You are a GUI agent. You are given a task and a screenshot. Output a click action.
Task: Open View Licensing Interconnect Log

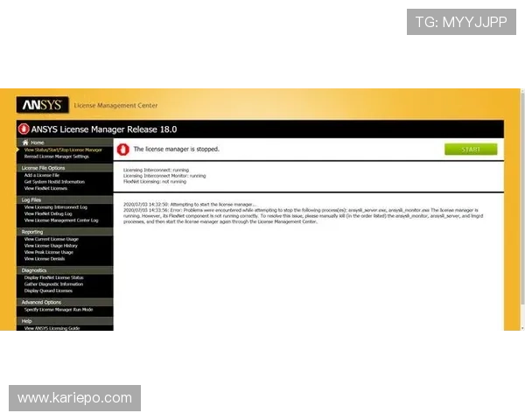pyautogui.click(x=56, y=207)
